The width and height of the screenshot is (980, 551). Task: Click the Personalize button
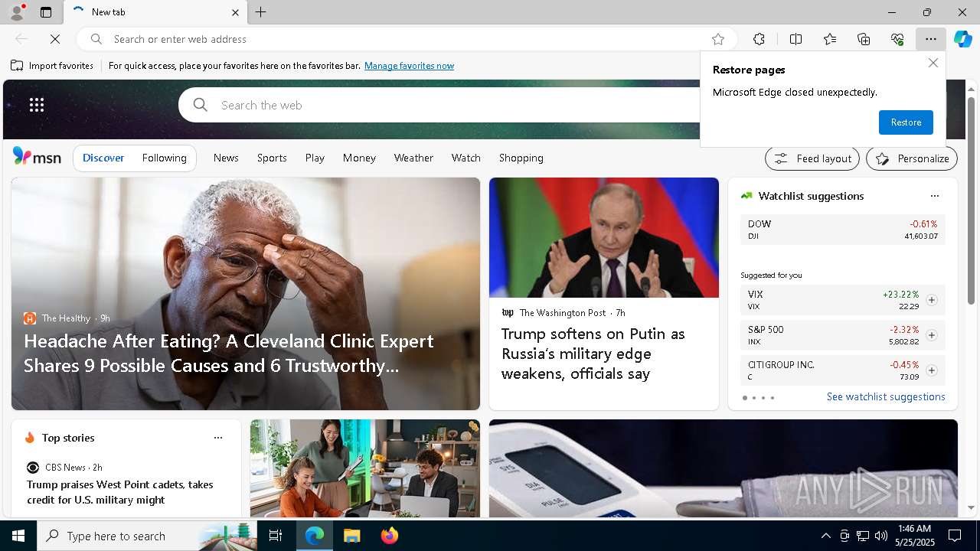pyautogui.click(x=912, y=158)
